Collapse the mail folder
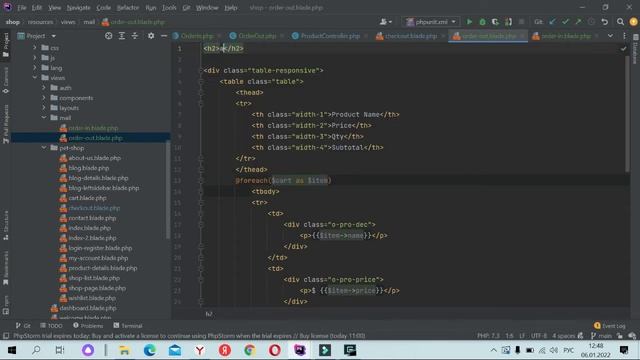The image size is (640, 360). pos(44,118)
